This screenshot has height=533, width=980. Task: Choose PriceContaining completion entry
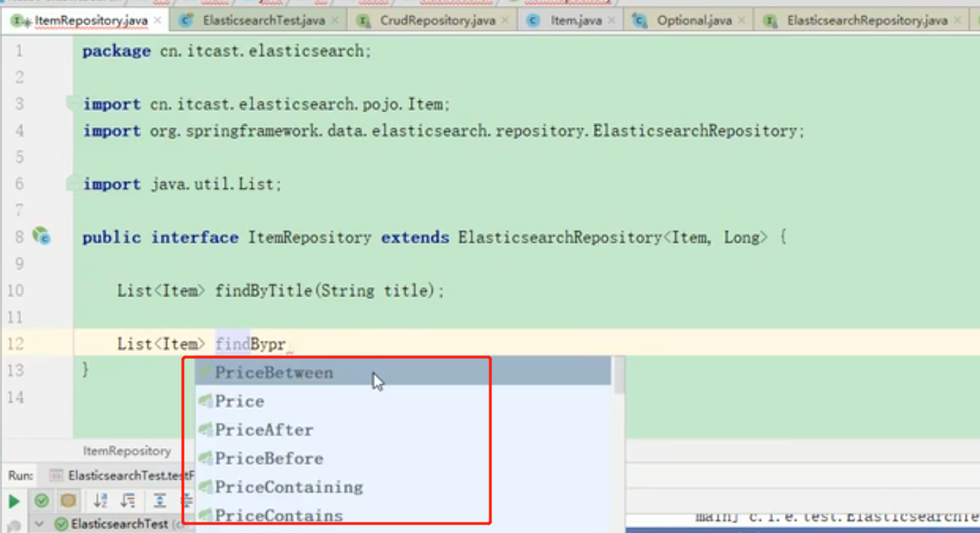tap(403, 487)
